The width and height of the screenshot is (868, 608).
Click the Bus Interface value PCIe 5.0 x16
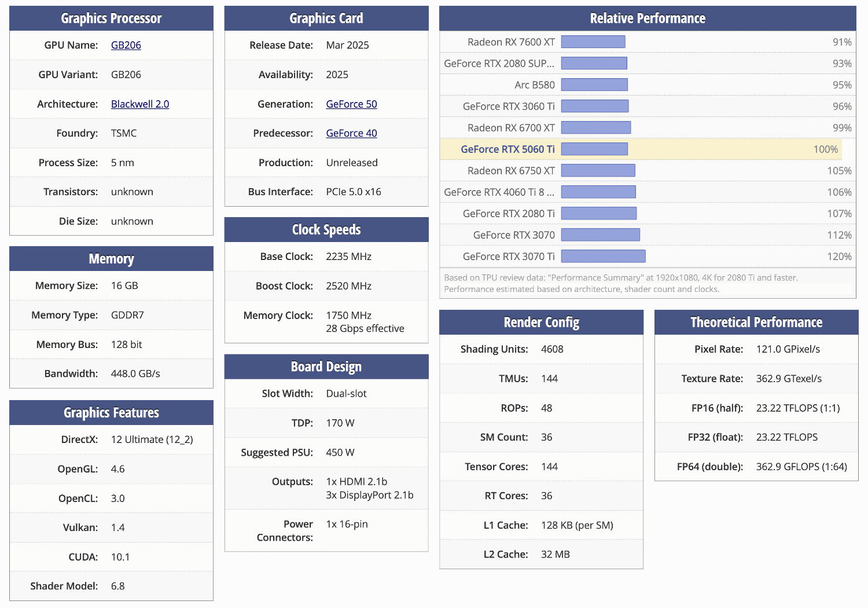coord(354,192)
